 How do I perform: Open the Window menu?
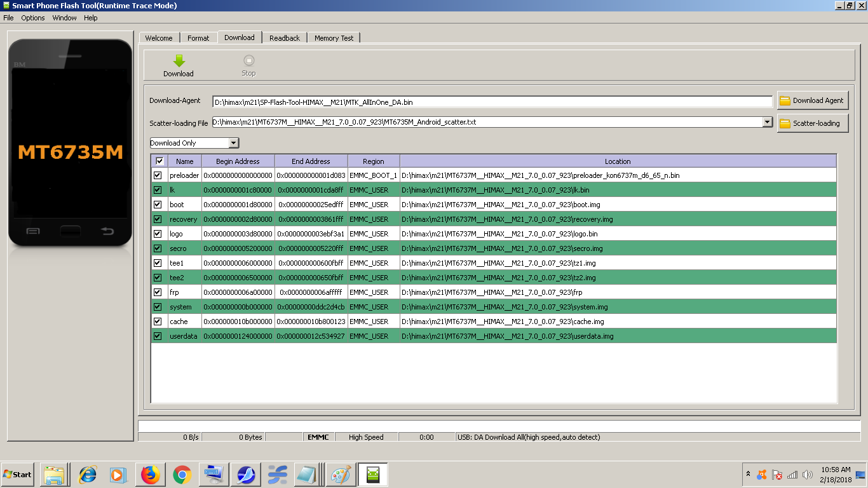click(x=64, y=18)
